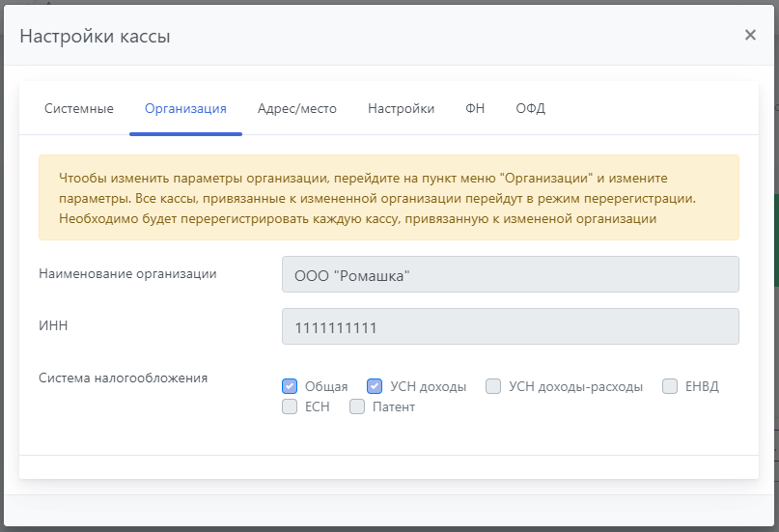Click the field containing ООО "Ромашка"
Screen dimensions: 779x532
tap(510, 274)
